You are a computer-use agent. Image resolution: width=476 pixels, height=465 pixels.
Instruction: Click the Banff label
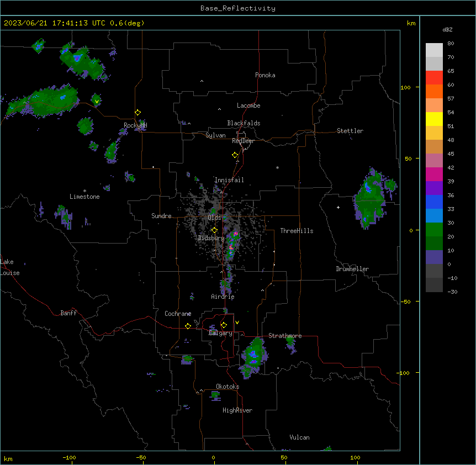(x=68, y=313)
